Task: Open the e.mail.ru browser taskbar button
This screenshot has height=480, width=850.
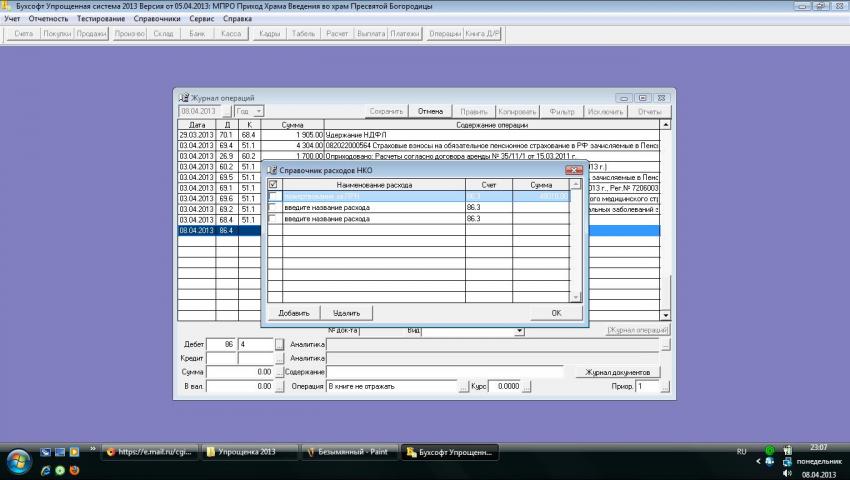Action: 150,452
